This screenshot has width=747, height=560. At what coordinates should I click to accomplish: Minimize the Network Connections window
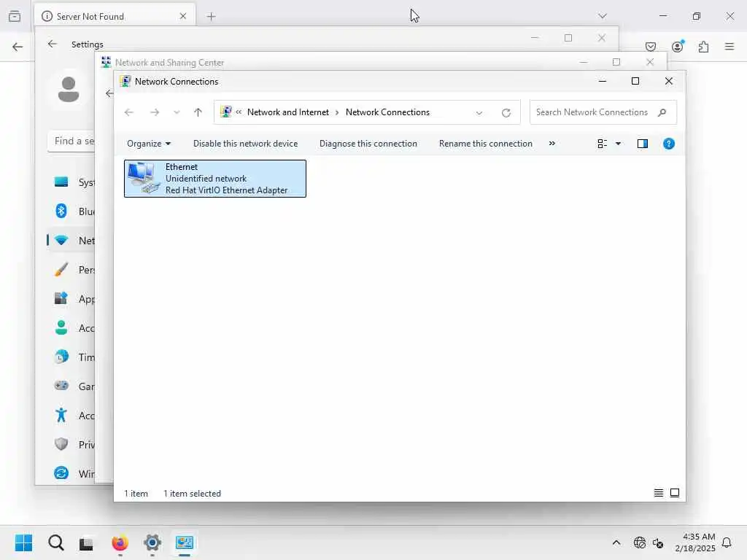[602, 82]
